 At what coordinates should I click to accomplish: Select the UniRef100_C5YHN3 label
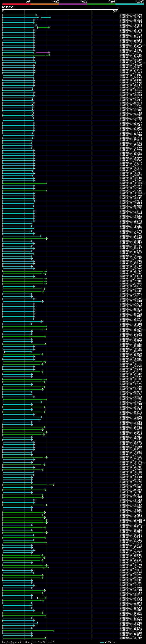click(131, 289)
